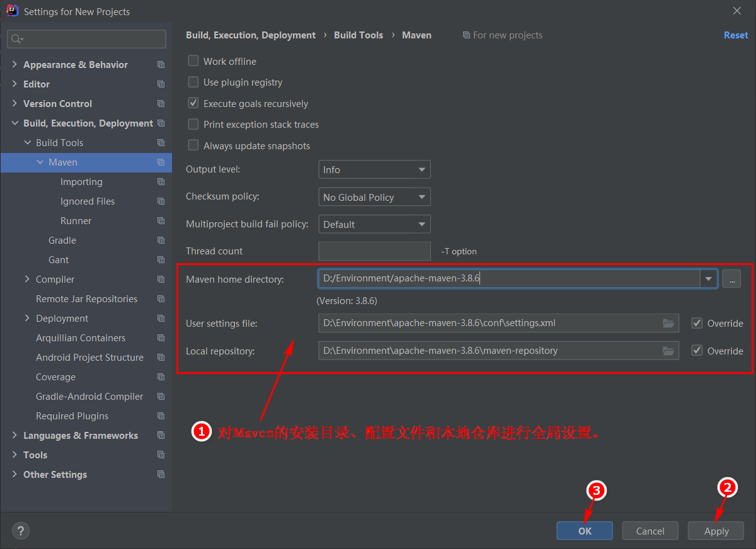Viewport: 756px width, 549px height.
Task: Click the Maven home directory text field
Action: click(509, 279)
